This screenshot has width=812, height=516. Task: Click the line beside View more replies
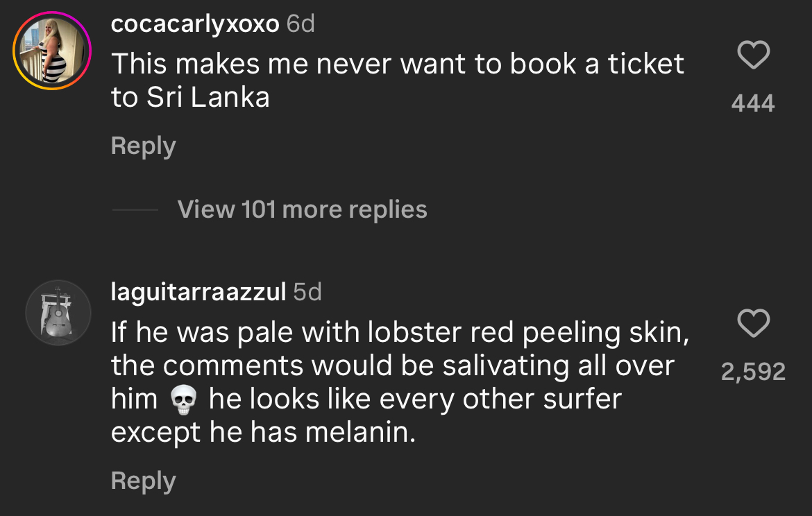pyautogui.click(x=135, y=209)
